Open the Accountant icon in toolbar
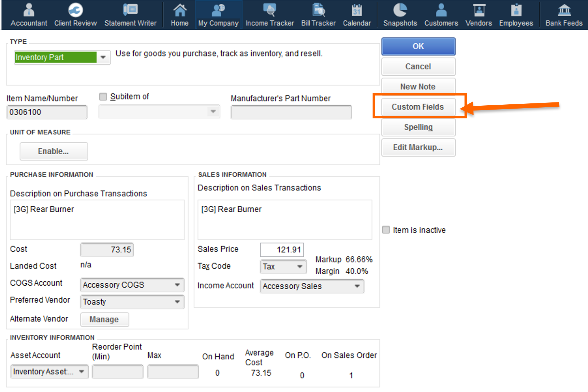This screenshot has height=392, width=588. click(29, 15)
